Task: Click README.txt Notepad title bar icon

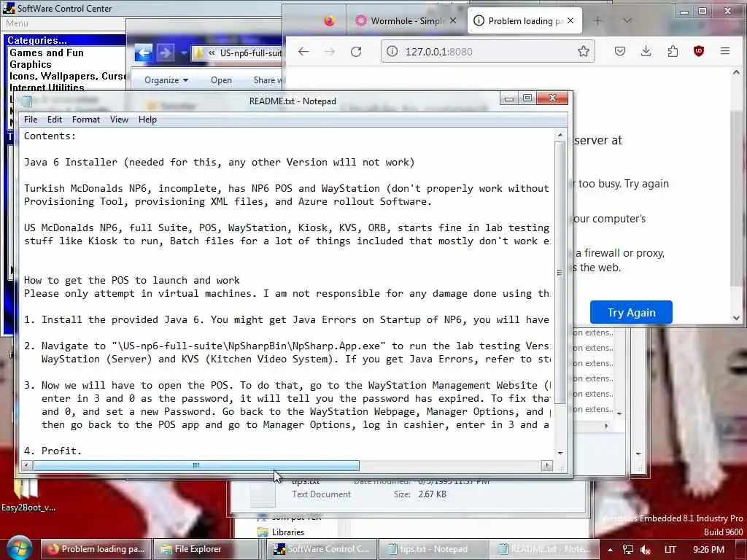Action: point(27,101)
